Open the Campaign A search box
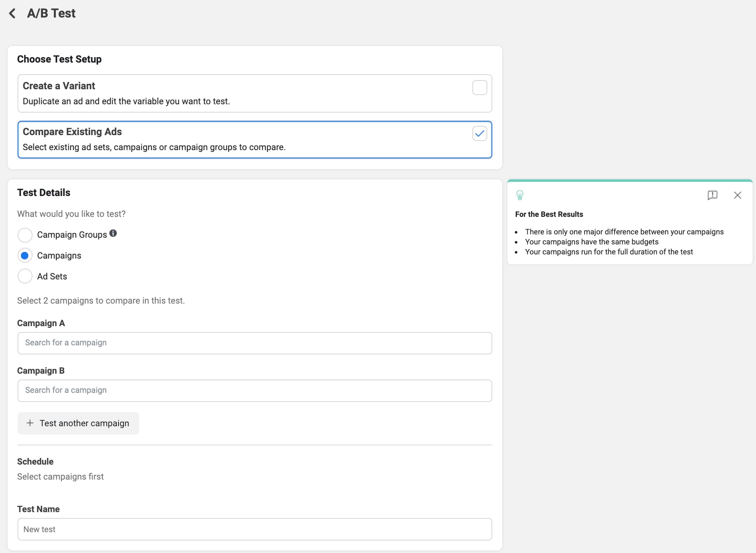756x553 pixels. coord(255,343)
